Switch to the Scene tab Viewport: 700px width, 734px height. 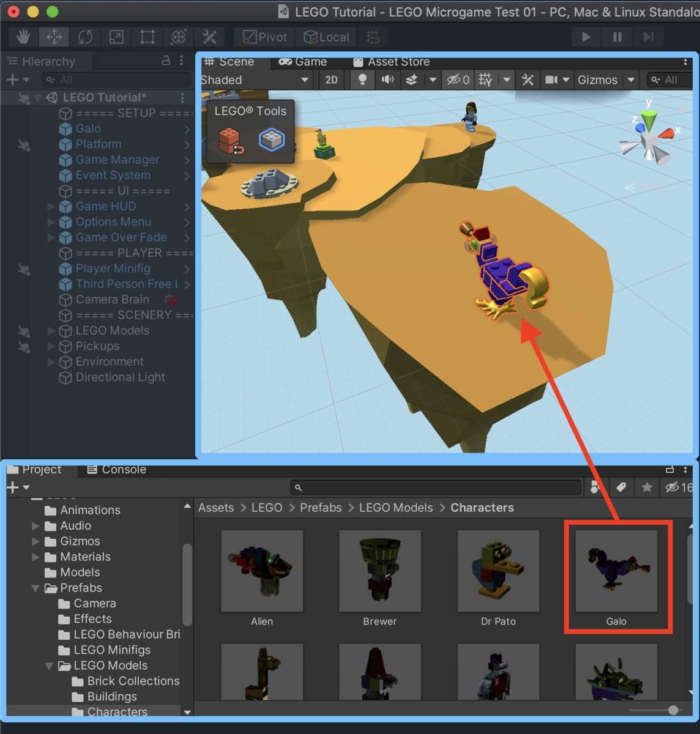[x=229, y=62]
